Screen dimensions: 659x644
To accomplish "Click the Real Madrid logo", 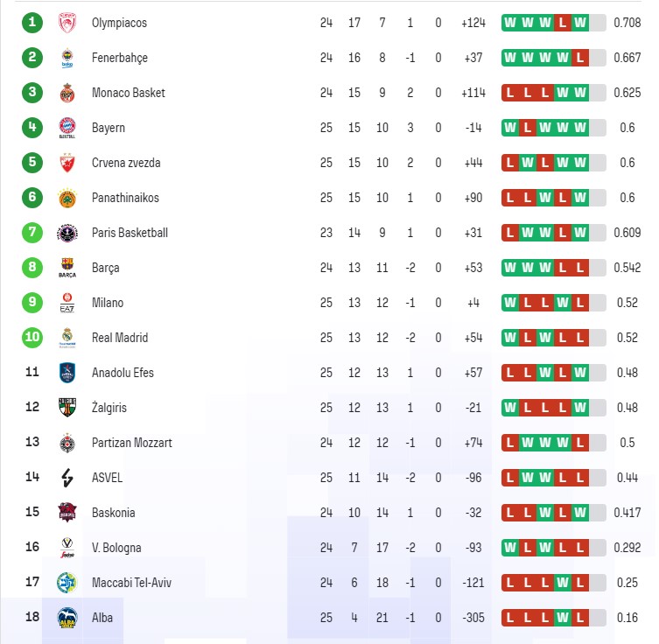I will click(x=67, y=338).
